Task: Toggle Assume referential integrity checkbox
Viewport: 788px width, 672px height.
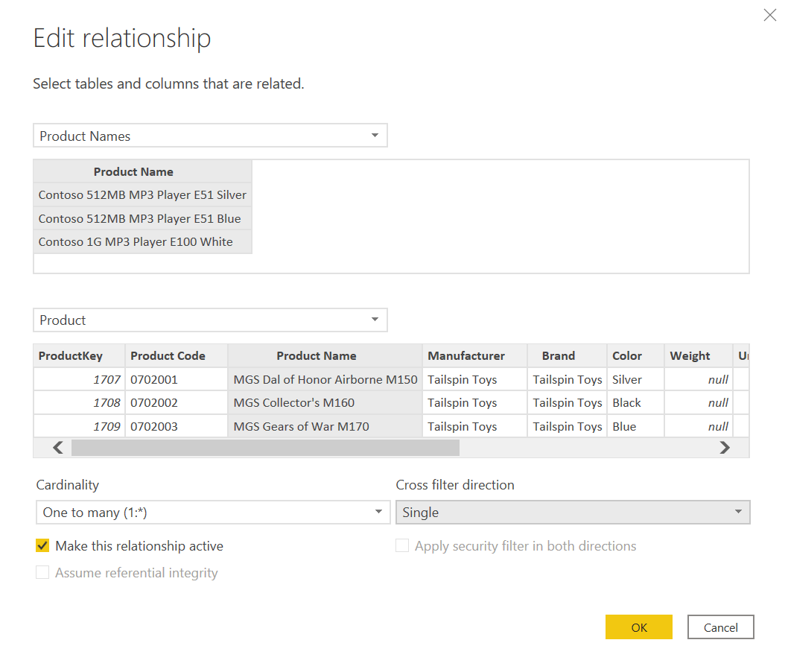Action: point(42,572)
